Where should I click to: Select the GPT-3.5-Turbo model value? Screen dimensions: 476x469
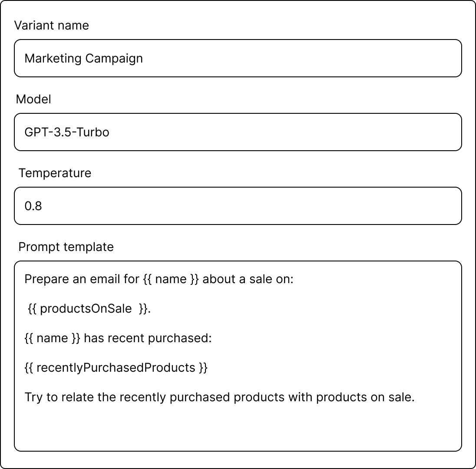pos(68,132)
